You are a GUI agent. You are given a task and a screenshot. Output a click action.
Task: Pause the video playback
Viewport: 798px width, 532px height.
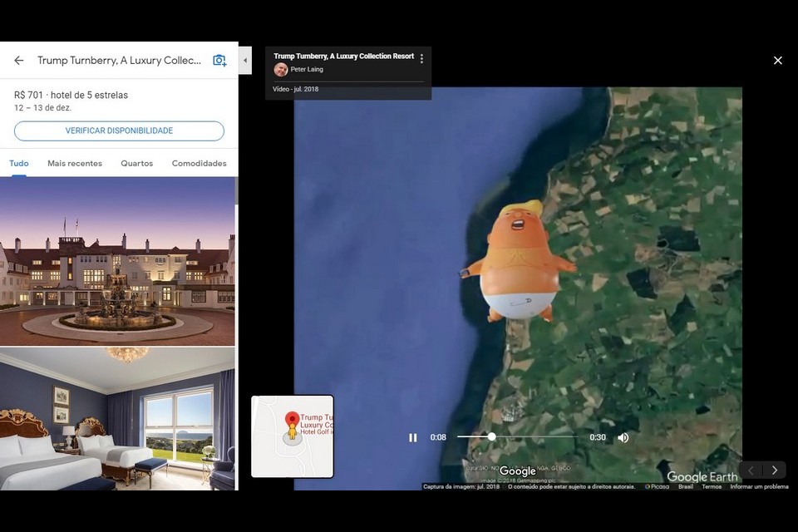[x=413, y=437]
